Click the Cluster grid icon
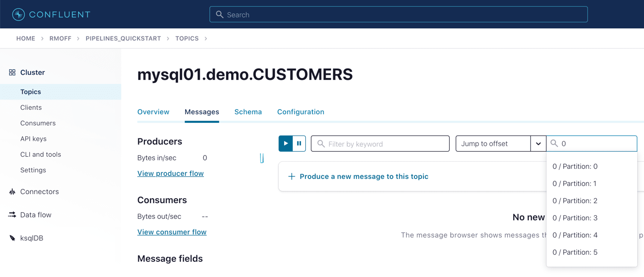Image resolution: width=644 pixels, height=277 pixels. tap(12, 72)
